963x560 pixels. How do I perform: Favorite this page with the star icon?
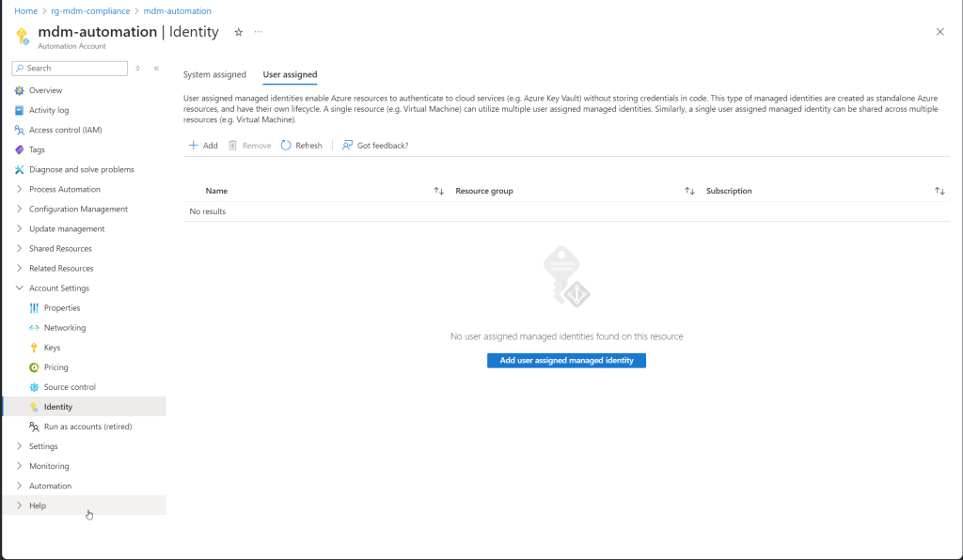(x=238, y=32)
